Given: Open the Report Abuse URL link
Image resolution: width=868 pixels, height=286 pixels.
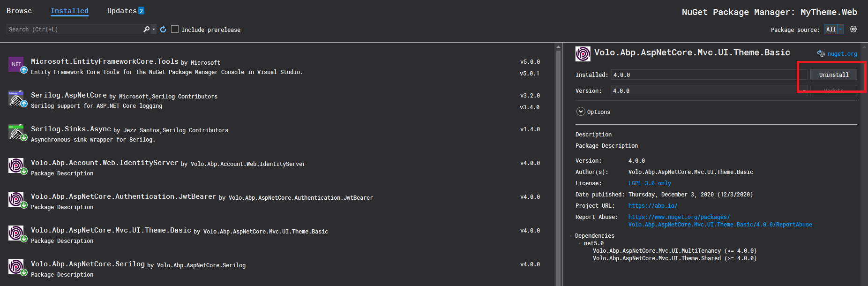Looking at the screenshot, I should click(x=720, y=221).
